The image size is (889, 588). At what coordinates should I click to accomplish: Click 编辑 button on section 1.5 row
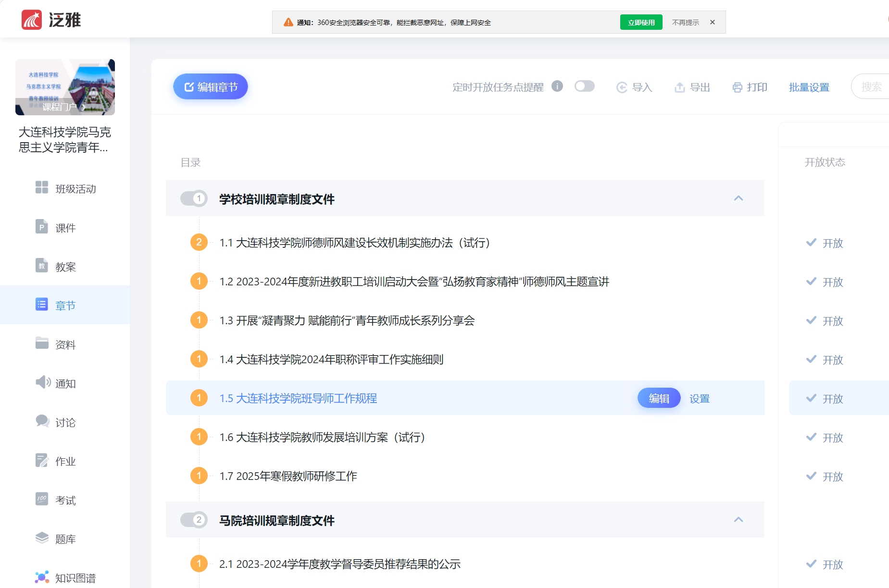[659, 398]
